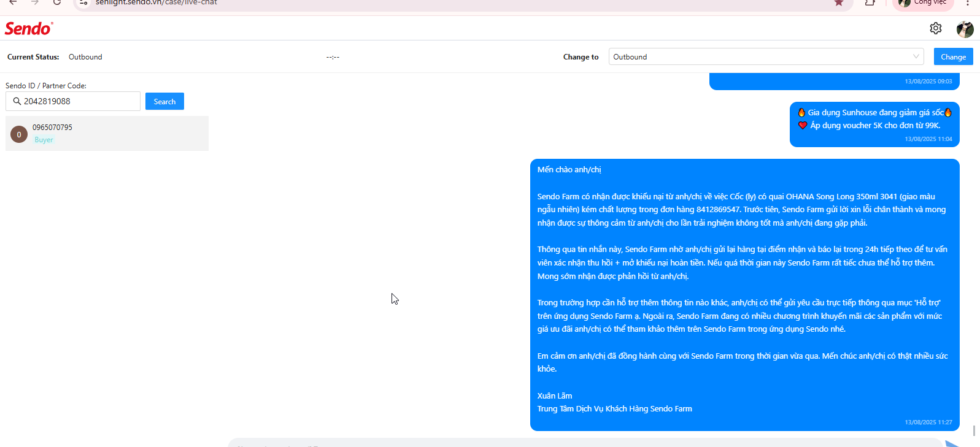Click the user profile avatar in the Sendo header
980x447 pixels.
(965, 29)
